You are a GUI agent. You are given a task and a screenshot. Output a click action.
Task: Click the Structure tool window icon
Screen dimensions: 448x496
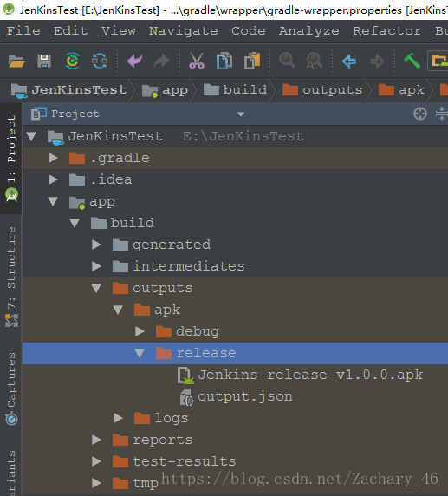click(11, 320)
